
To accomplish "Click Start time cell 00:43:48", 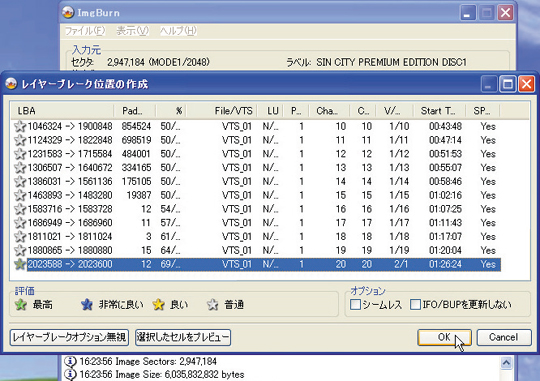I will coord(445,126).
